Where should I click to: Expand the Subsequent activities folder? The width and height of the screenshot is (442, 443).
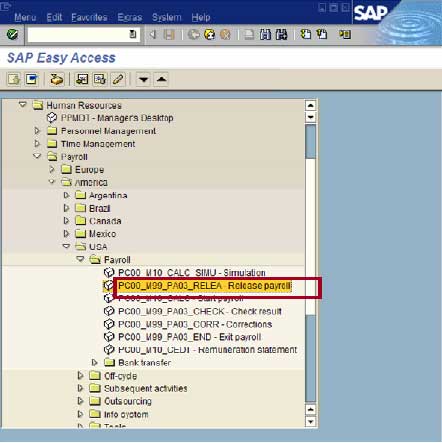point(80,388)
